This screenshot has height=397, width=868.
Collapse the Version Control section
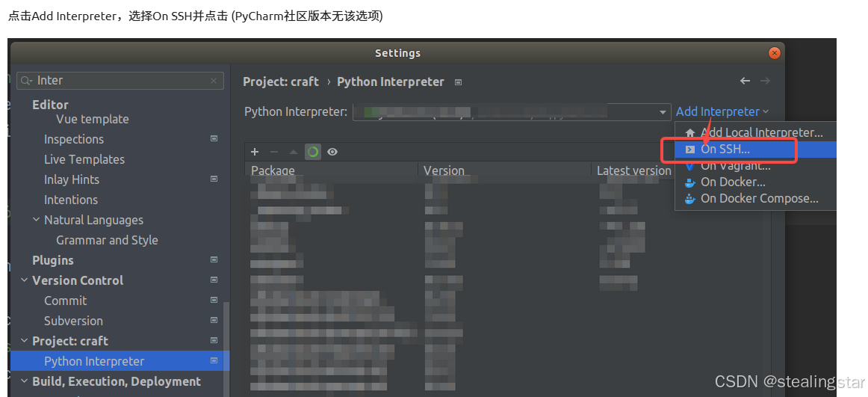[25, 280]
